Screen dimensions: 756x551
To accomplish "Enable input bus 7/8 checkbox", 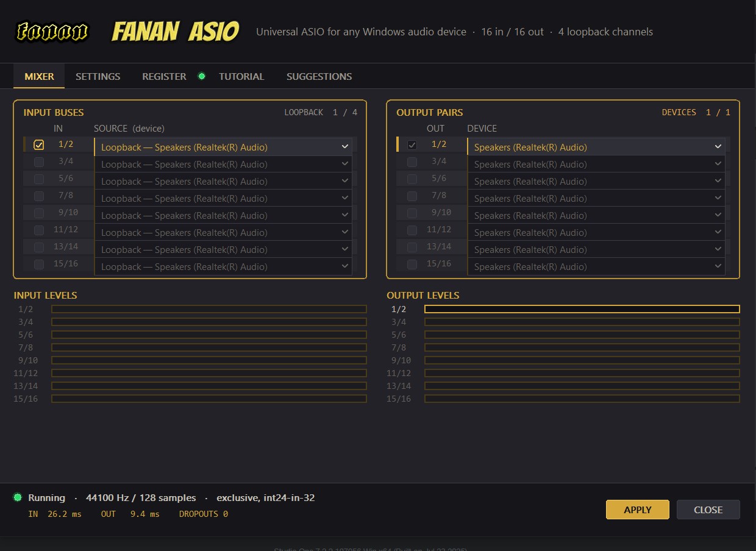I will point(39,196).
